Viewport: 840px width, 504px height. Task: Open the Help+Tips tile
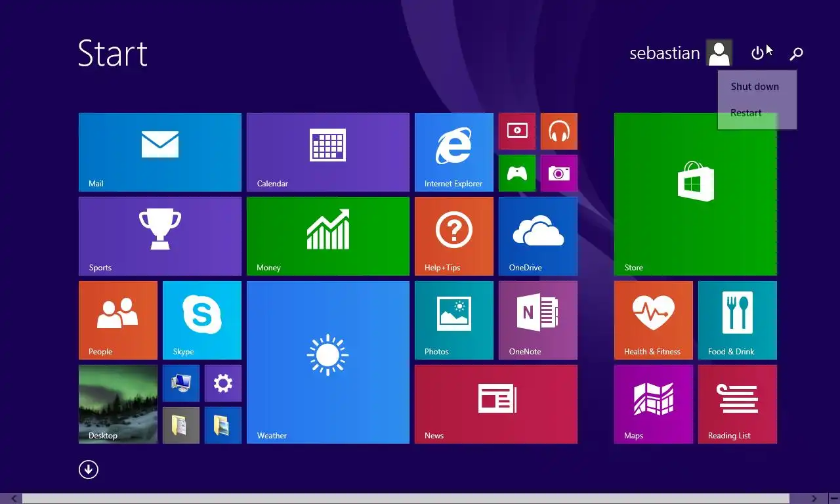(454, 236)
